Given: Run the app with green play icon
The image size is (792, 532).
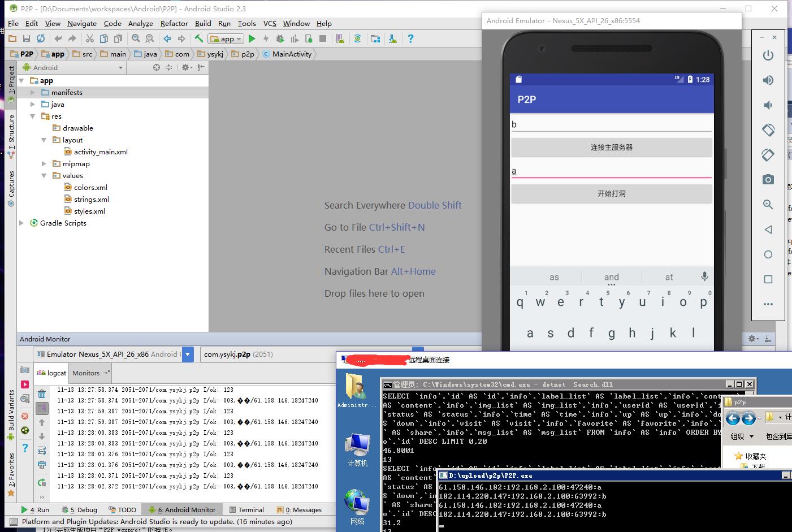Looking at the screenshot, I should (x=252, y=38).
